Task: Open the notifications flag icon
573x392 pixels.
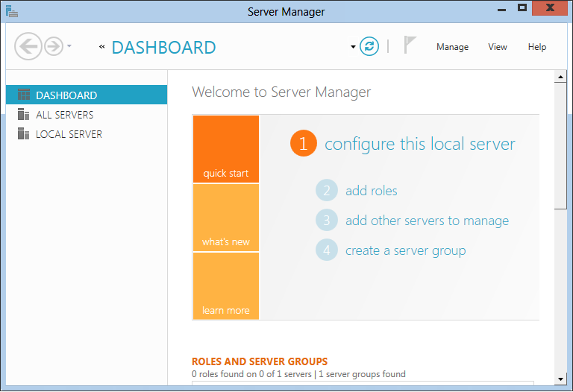Action: pyautogui.click(x=410, y=45)
